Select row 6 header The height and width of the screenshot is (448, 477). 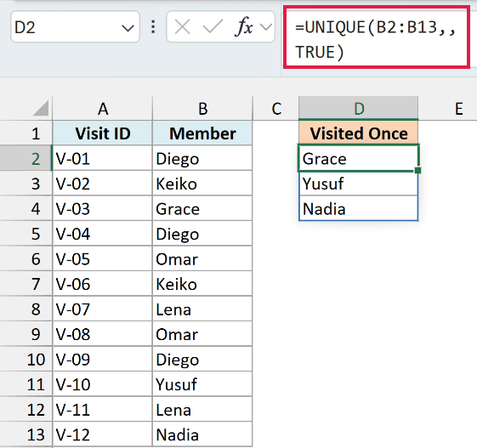tap(26, 258)
